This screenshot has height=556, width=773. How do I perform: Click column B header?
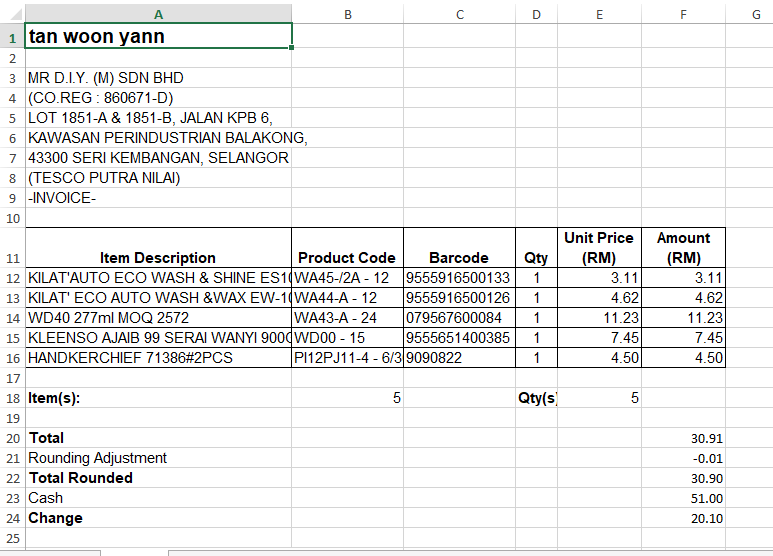348,15
